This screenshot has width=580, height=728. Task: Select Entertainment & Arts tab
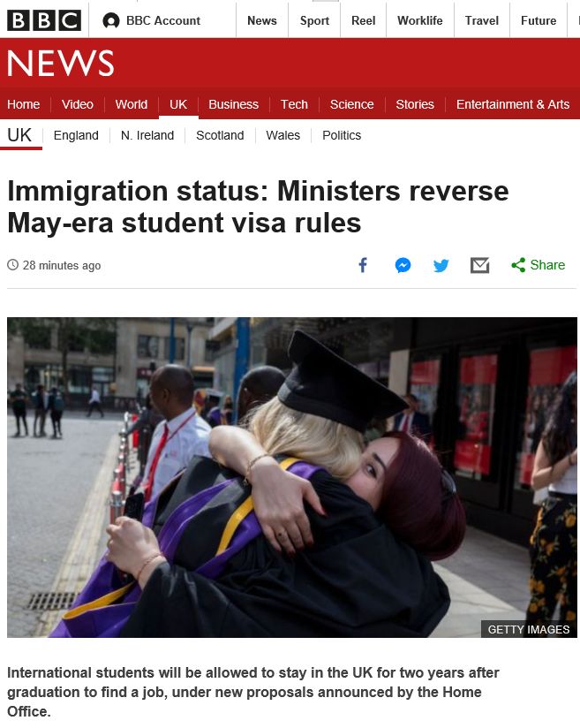(x=513, y=104)
